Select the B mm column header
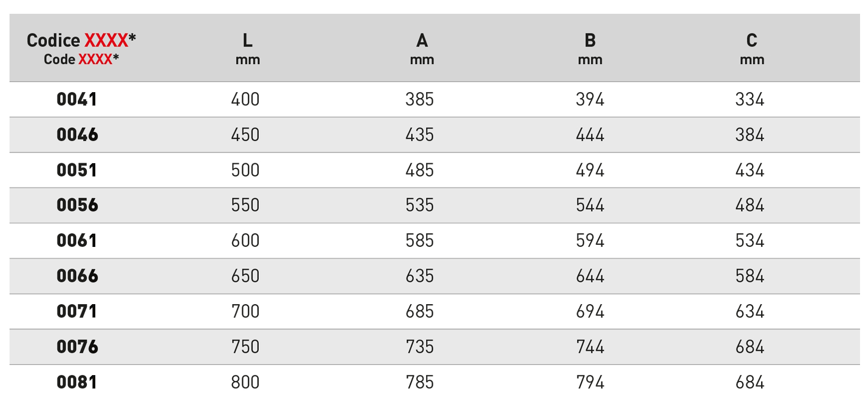 [x=590, y=48]
